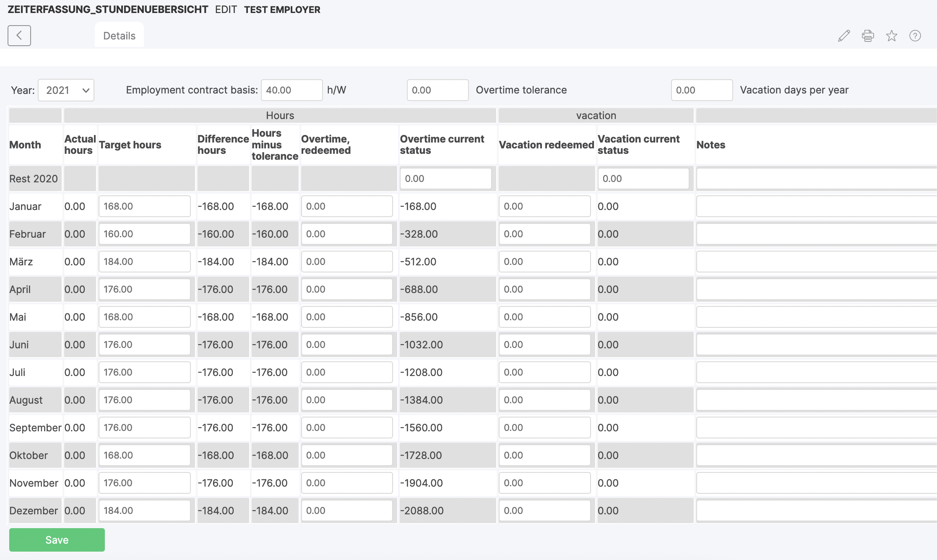
Task: Edit Oktober target hours input
Action: 144,455
